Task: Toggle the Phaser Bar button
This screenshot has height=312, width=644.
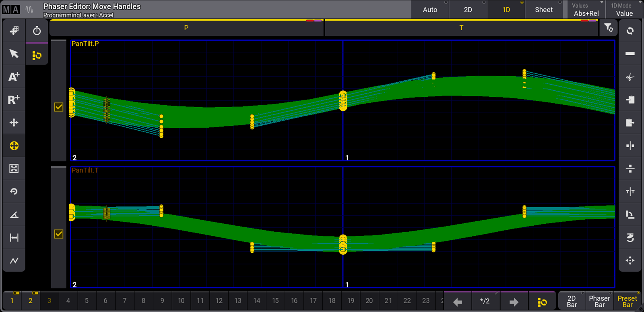Action: point(599,301)
